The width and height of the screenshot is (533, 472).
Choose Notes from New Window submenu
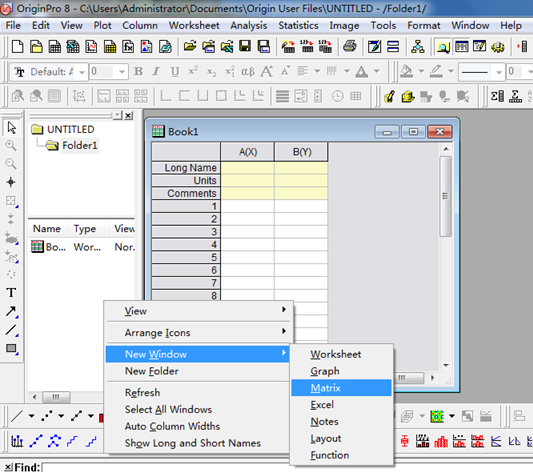coord(341,421)
